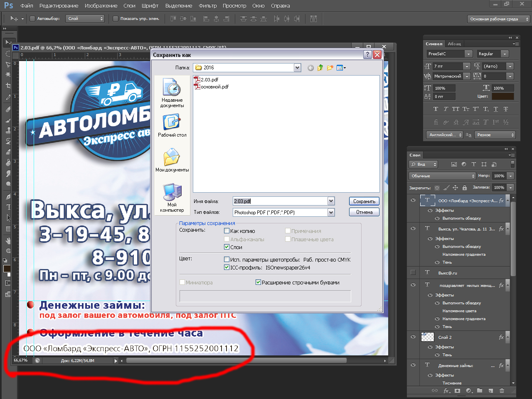Click dialog help question mark button
This screenshot has height=399, width=532.
[367, 54]
